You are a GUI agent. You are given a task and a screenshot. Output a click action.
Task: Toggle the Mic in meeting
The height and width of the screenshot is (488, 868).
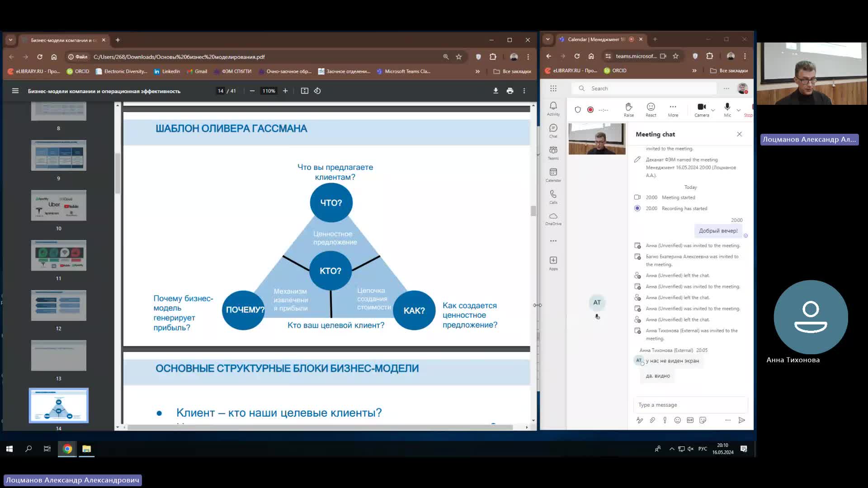point(727,109)
